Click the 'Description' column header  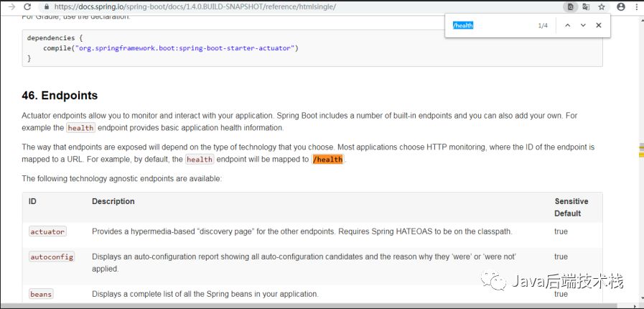pos(113,201)
